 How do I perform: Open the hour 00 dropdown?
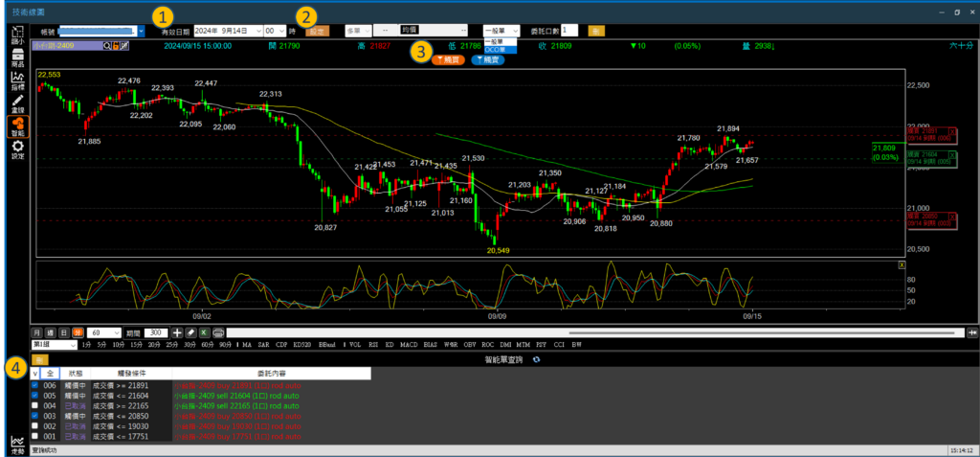282,31
